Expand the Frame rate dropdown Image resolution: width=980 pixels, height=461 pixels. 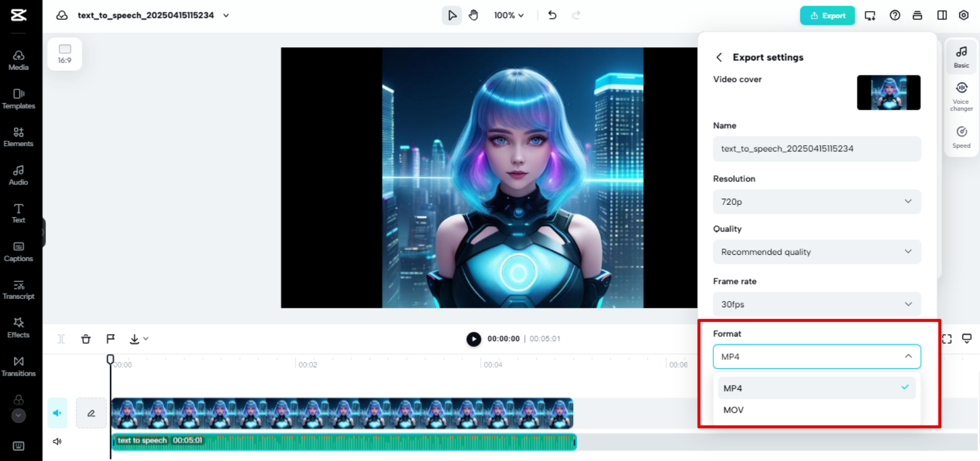(816, 304)
